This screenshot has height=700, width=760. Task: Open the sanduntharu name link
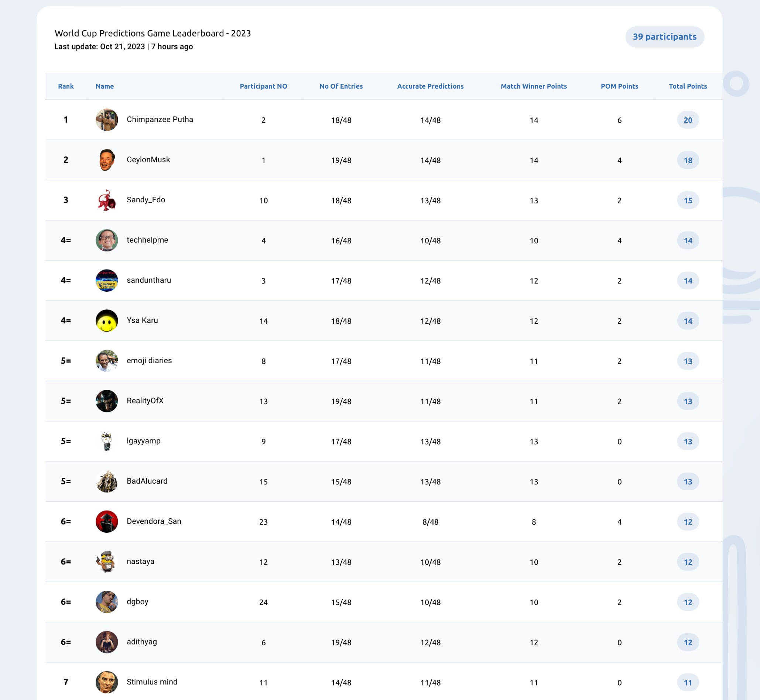149,280
